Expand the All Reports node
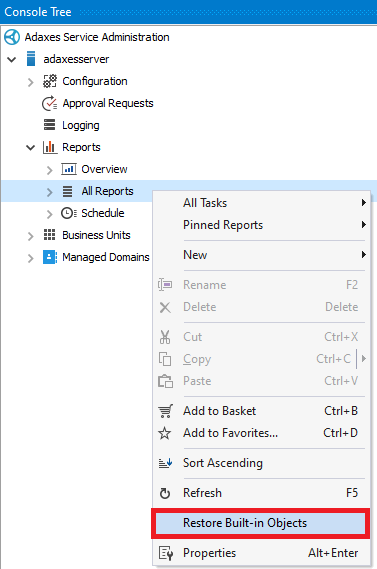Viewport: 377px width, 569px height. tap(50, 192)
